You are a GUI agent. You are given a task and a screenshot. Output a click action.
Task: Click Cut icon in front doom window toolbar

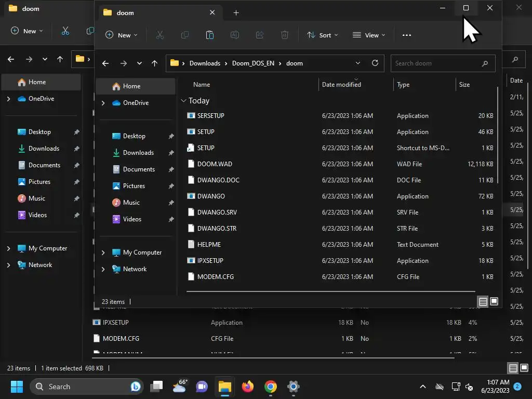coord(159,35)
